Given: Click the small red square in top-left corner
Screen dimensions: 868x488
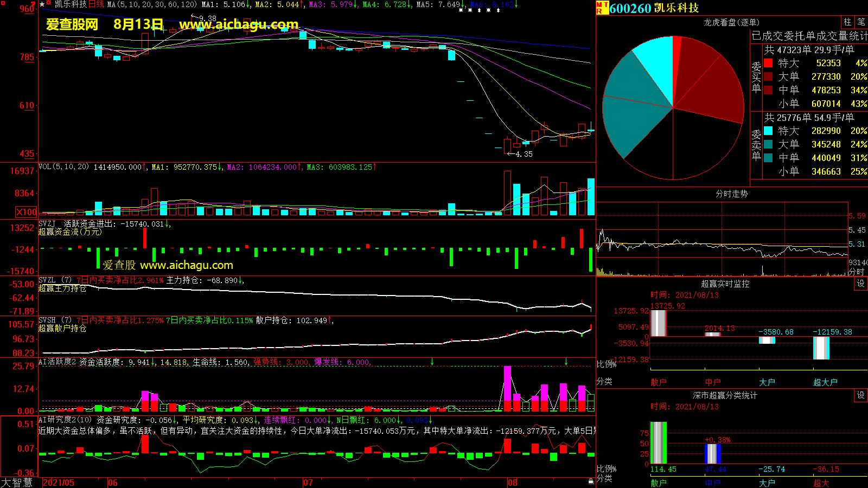Looking at the screenshot, I should 3,3.
